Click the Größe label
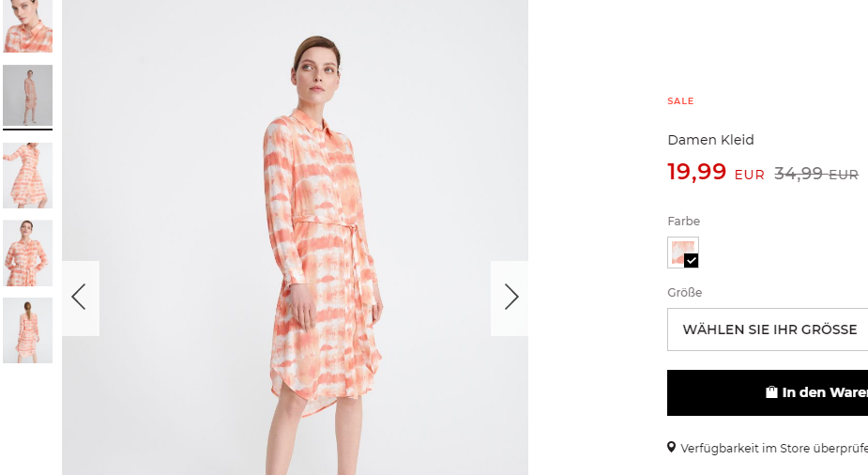Image resolution: width=868 pixels, height=475 pixels. [685, 292]
